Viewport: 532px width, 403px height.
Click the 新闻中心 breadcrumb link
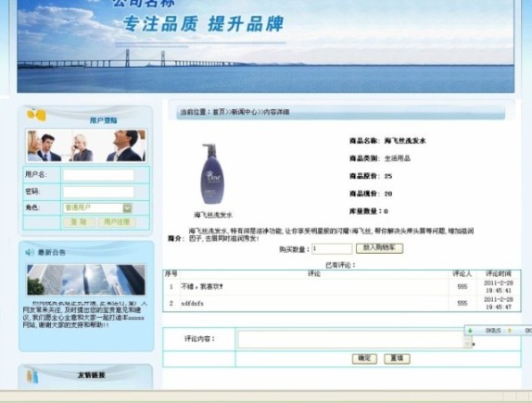(244, 112)
